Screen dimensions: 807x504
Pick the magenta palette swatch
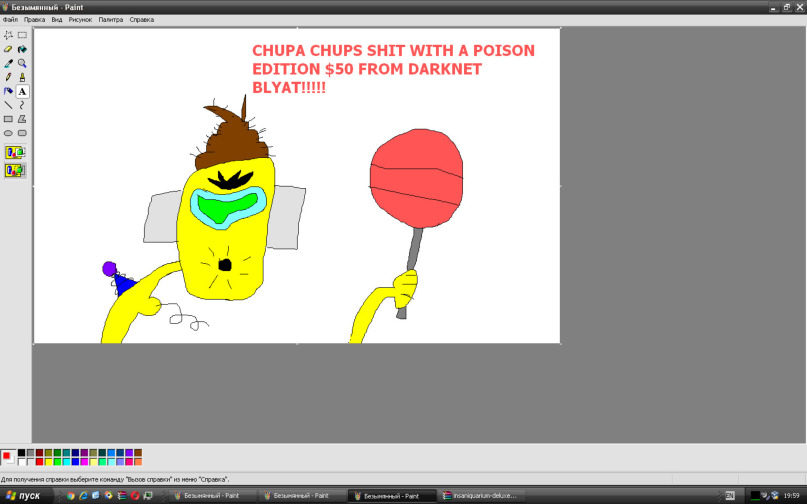84,462
